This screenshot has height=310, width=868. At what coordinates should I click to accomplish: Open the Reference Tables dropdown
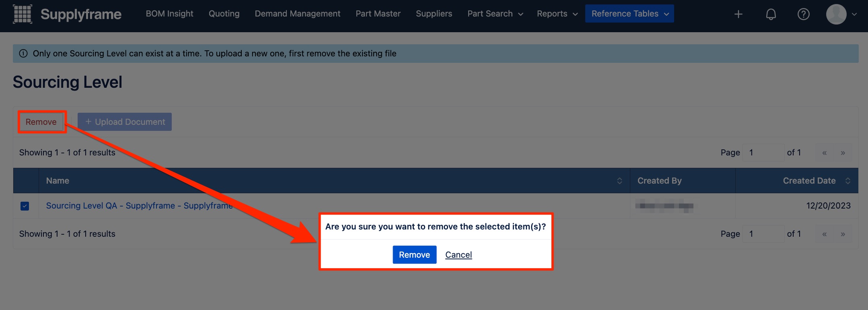629,14
